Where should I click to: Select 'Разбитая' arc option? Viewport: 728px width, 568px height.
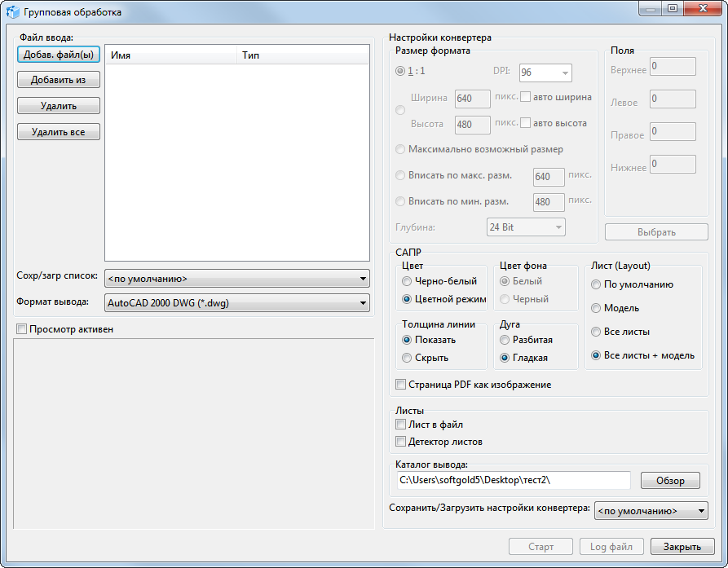(505, 340)
